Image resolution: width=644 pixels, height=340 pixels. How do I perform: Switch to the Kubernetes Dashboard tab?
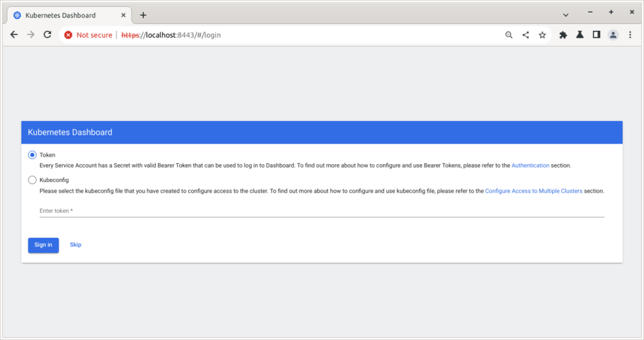(69, 14)
